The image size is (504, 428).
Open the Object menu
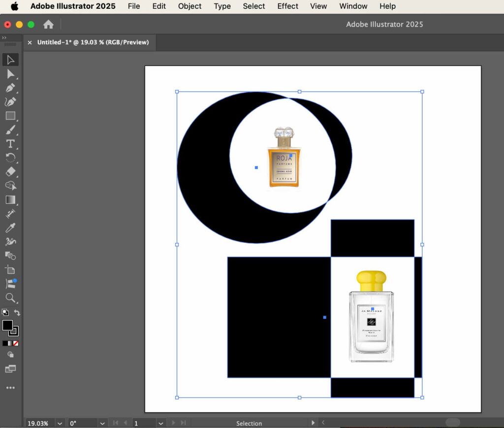[189, 6]
